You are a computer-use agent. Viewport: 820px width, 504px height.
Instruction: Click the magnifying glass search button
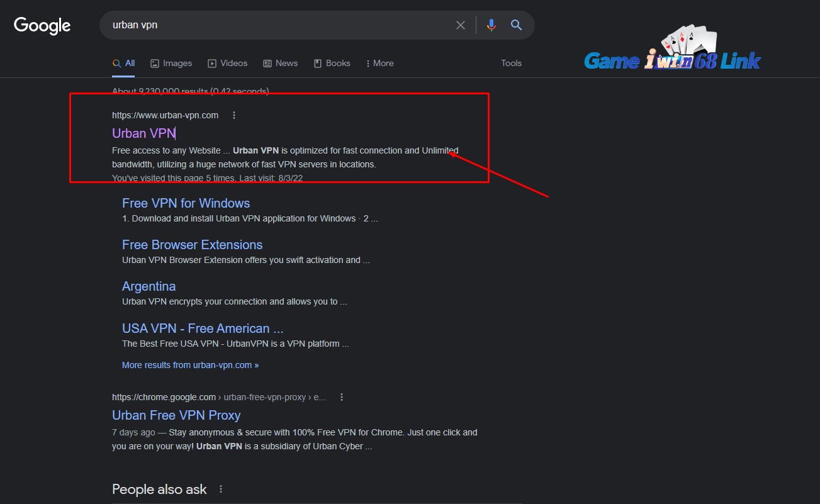point(516,25)
